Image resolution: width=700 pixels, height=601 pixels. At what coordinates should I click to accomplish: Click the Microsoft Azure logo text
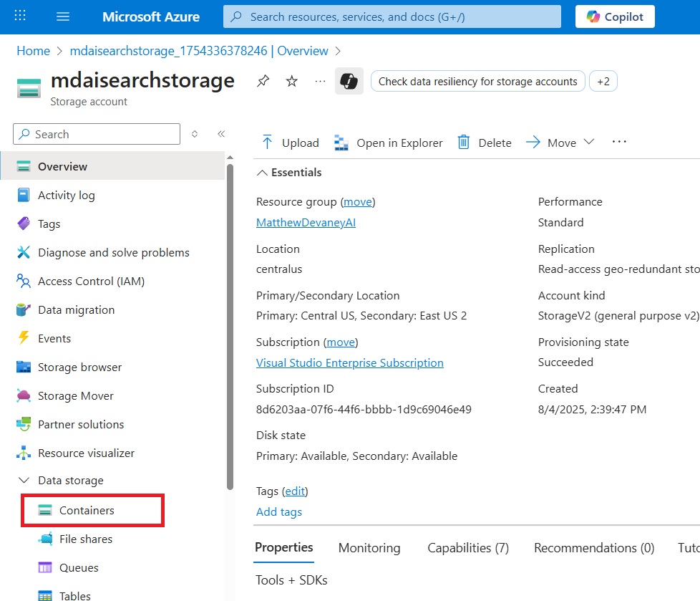[x=151, y=16]
